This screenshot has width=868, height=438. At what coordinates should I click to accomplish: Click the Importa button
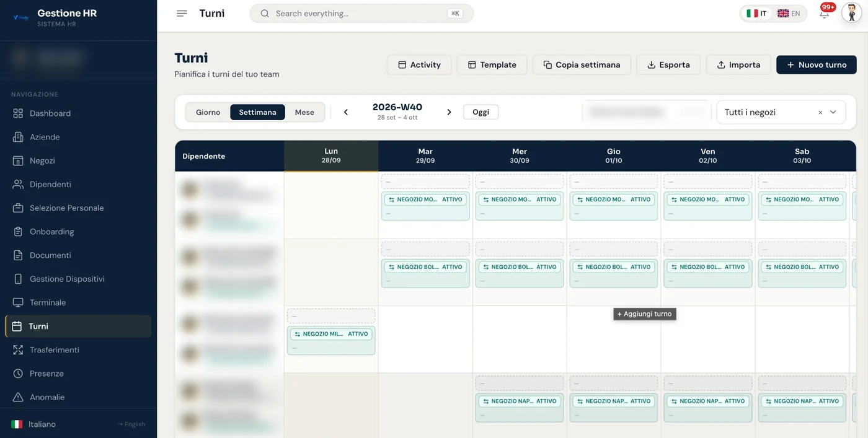pos(738,64)
